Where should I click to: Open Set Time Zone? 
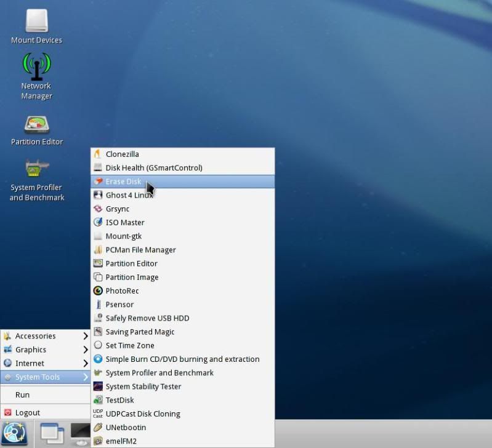click(183, 345)
